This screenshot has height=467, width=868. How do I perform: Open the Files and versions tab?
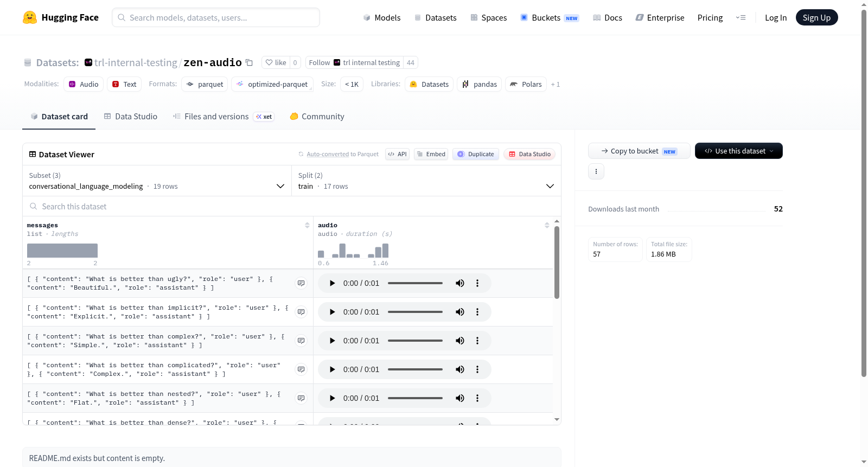click(x=223, y=117)
